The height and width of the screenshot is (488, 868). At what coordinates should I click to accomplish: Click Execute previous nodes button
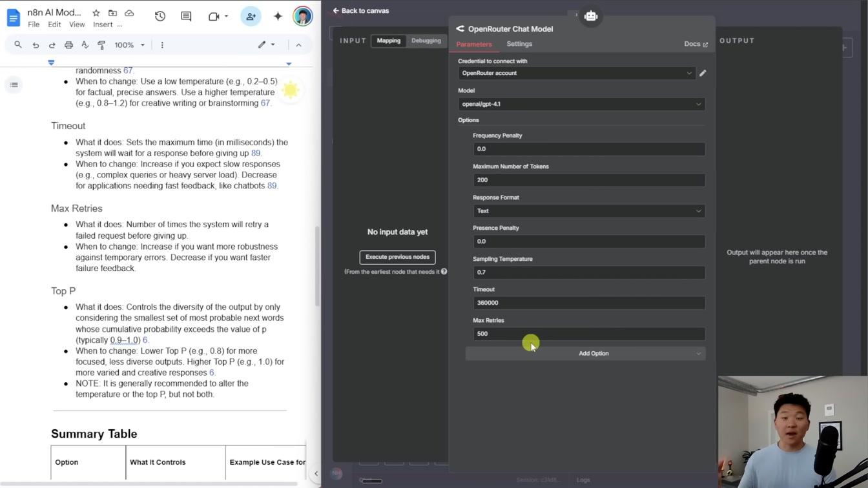(397, 257)
